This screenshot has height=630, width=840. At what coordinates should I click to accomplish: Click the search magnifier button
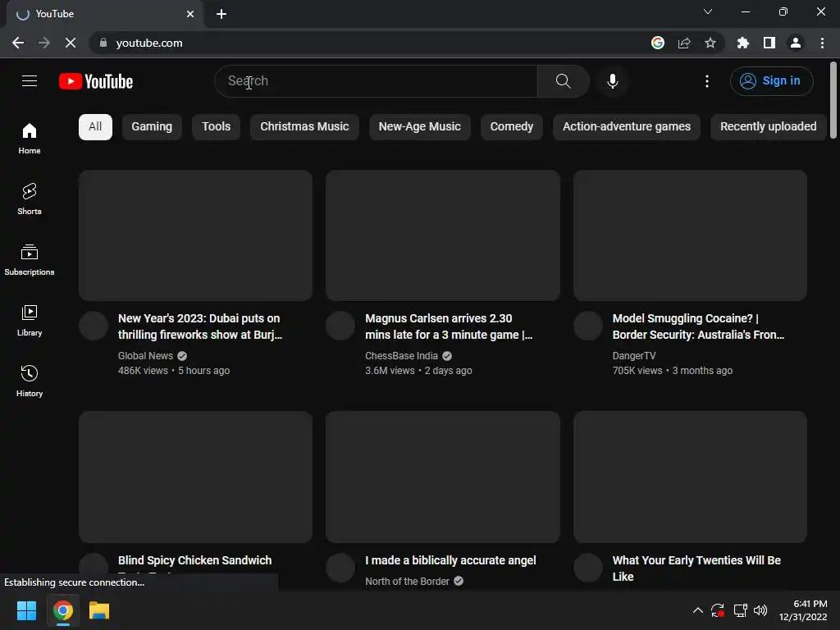(x=563, y=81)
